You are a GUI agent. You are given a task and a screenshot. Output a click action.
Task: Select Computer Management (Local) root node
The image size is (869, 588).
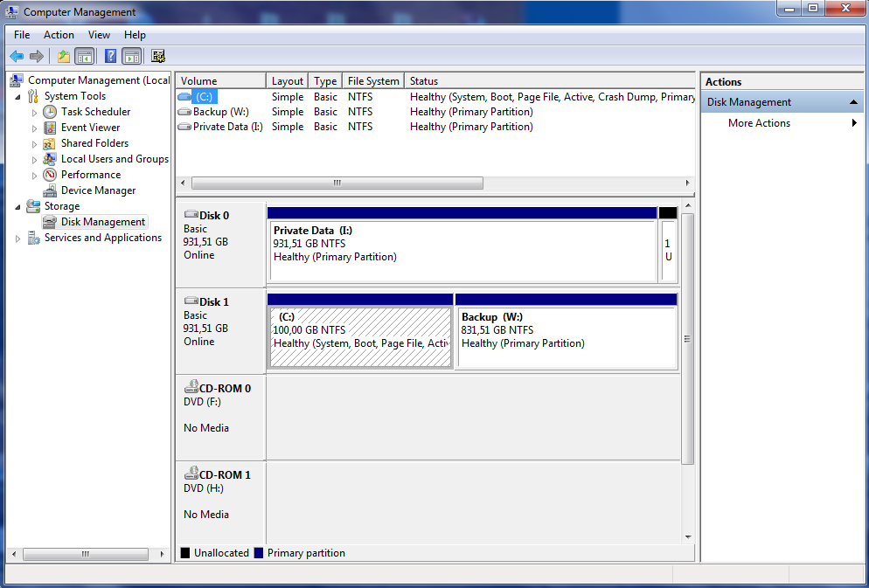pyautogui.click(x=99, y=80)
